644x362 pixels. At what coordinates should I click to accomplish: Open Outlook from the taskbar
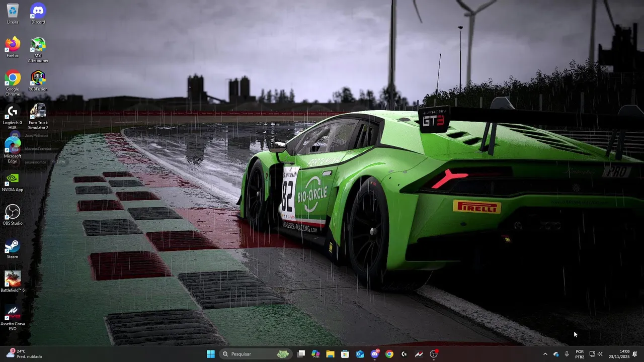point(360,354)
